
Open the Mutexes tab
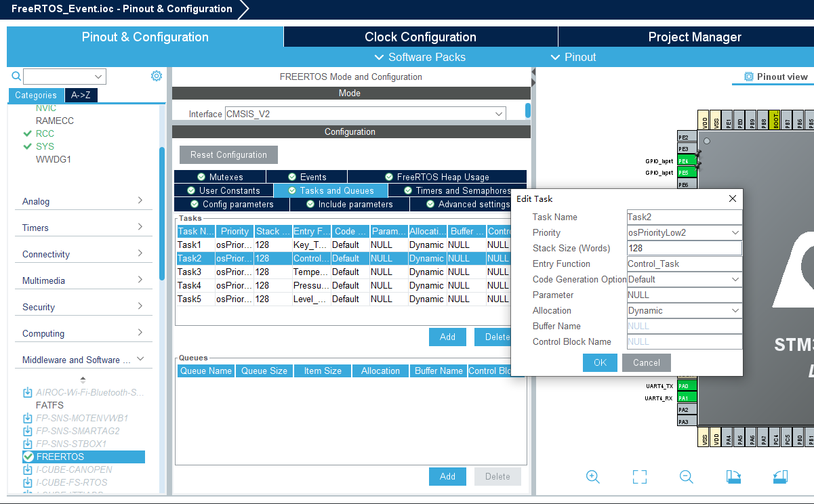(x=220, y=177)
